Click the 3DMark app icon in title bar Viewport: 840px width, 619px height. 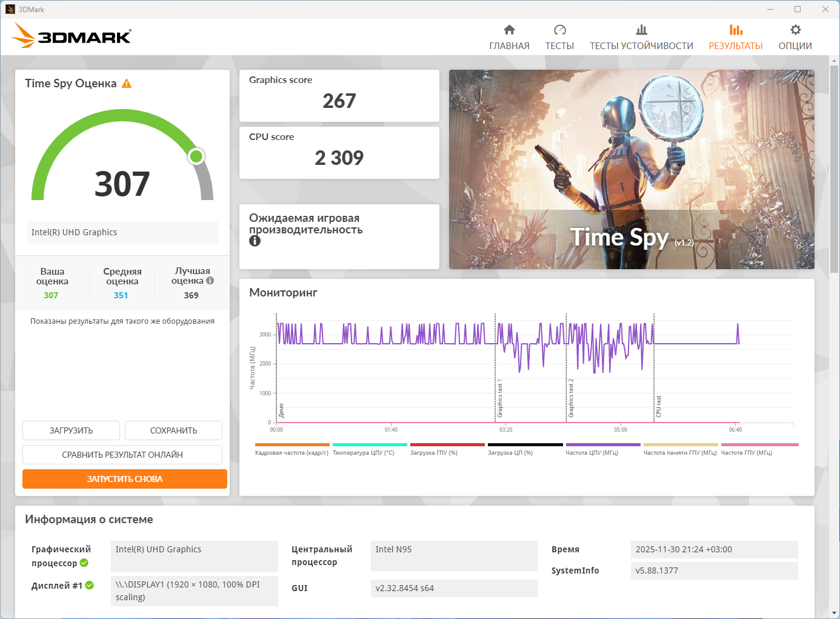tap(10, 9)
